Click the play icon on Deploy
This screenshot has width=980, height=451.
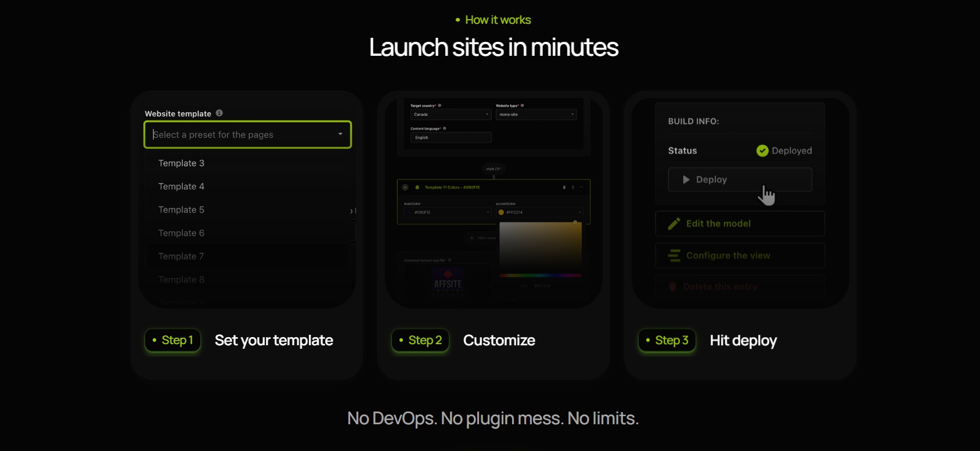tap(686, 180)
